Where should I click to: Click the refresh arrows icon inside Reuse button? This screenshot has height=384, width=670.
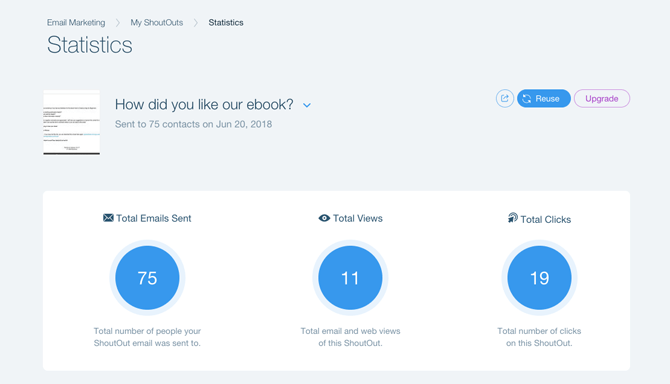(x=527, y=99)
